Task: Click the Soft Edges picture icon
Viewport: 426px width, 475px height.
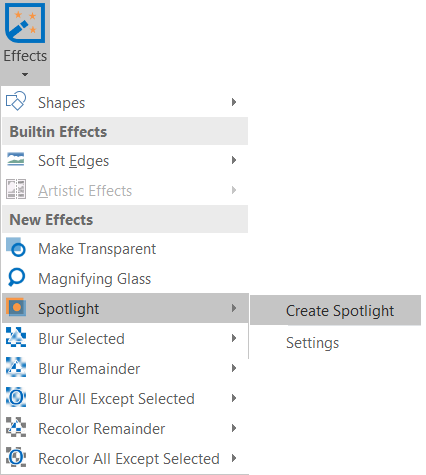Action: pyautogui.click(x=16, y=159)
